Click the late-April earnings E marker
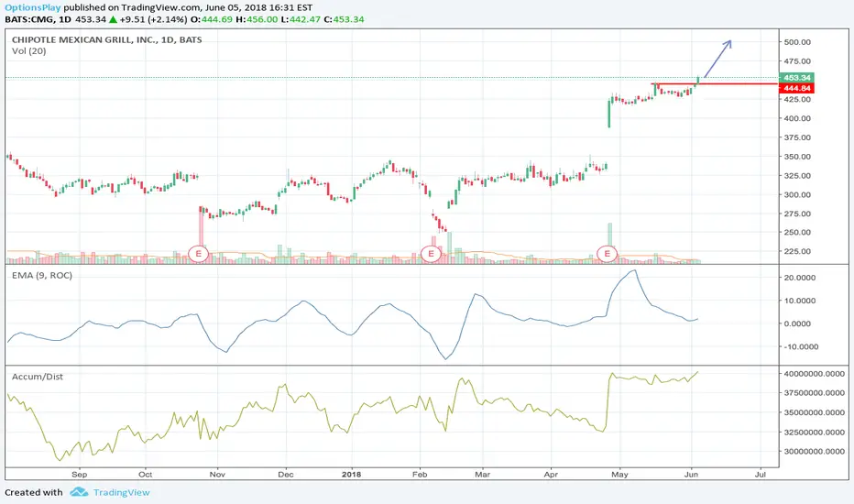Screen dimensions: 854x504 pos(608,253)
